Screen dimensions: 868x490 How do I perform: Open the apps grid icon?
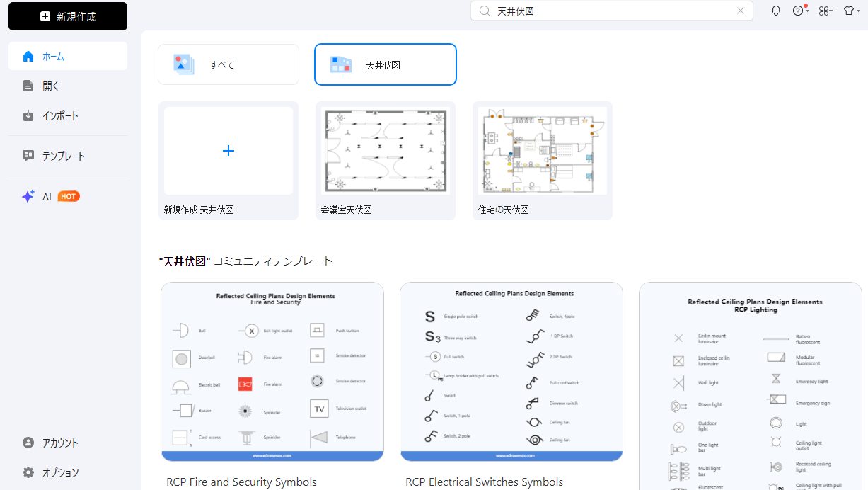point(825,11)
